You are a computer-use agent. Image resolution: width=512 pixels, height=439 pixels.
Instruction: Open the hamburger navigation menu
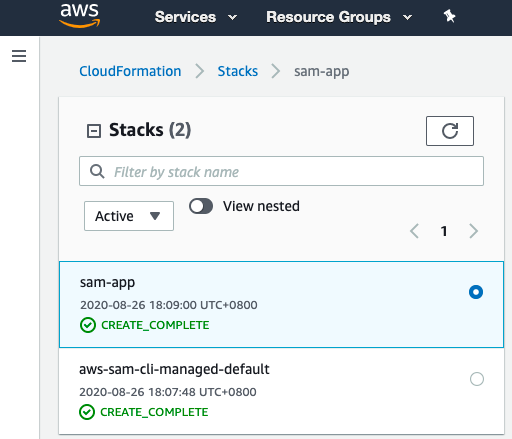(x=19, y=56)
